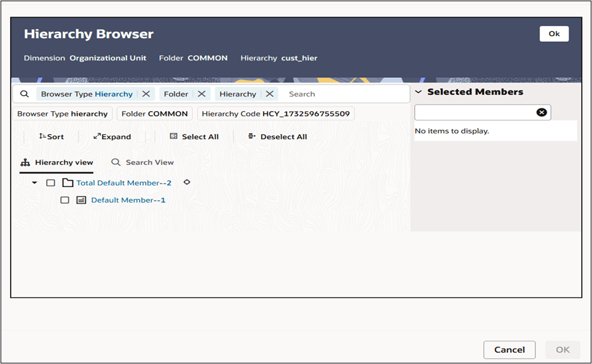Remove the Folder filter chip
This screenshot has height=364, width=592.
tap(202, 94)
